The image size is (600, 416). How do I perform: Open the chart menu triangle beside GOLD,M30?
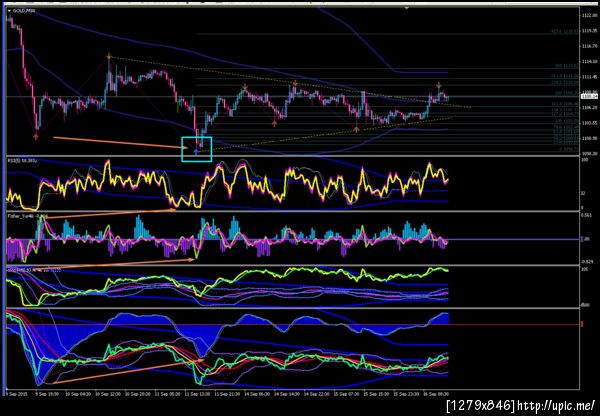click(x=9, y=11)
